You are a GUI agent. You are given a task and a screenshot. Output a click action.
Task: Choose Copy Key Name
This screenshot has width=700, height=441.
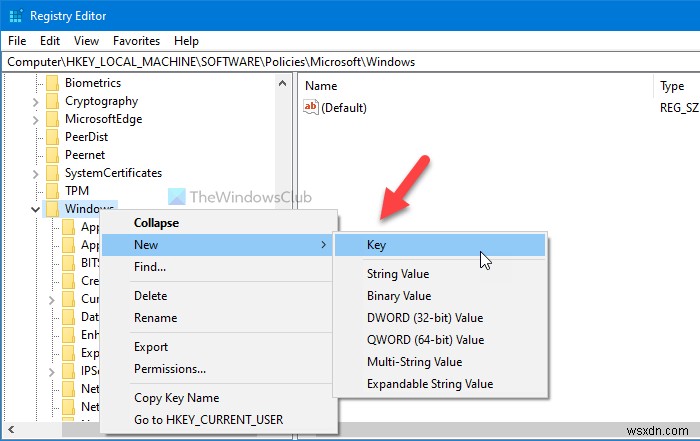(218, 398)
